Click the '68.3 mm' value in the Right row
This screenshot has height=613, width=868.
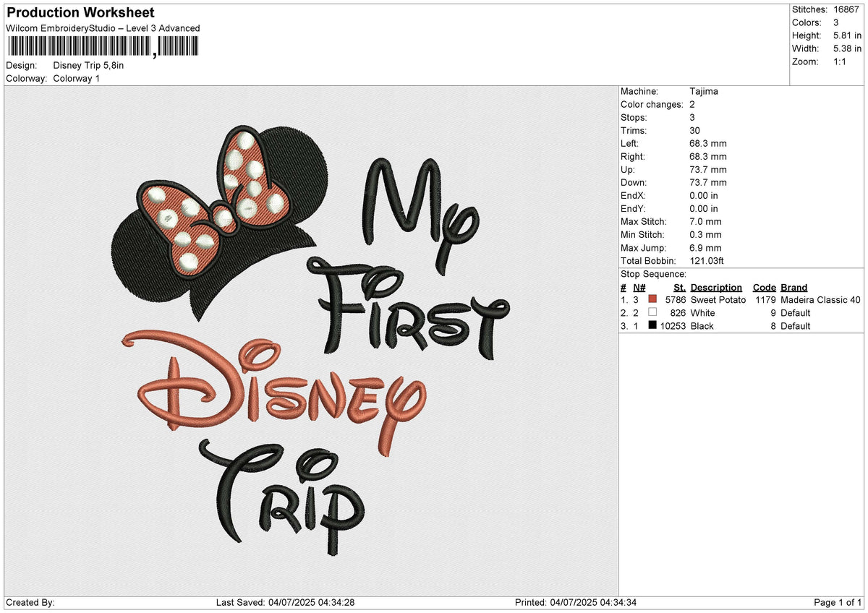pos(708,157)
